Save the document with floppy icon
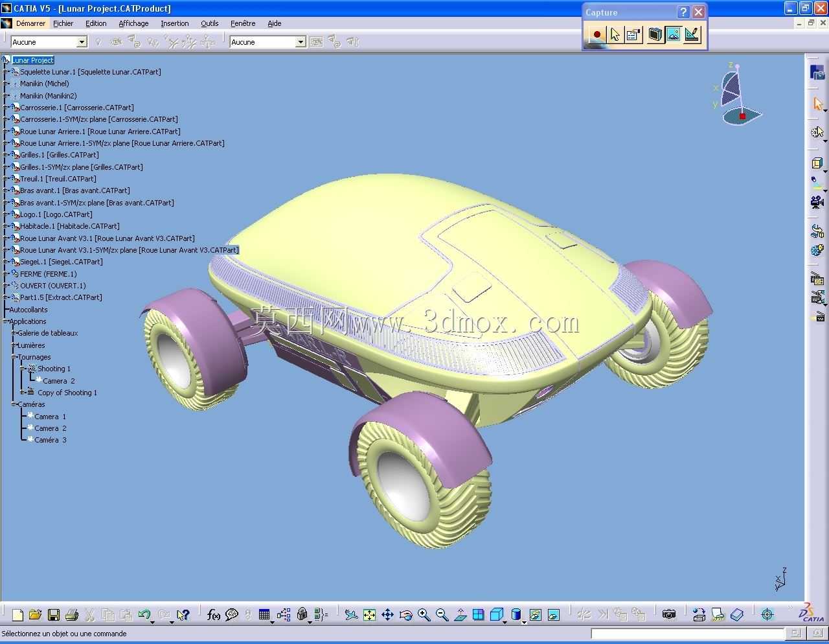This screenshot has width=829, height=644. [x=54, y=615]
